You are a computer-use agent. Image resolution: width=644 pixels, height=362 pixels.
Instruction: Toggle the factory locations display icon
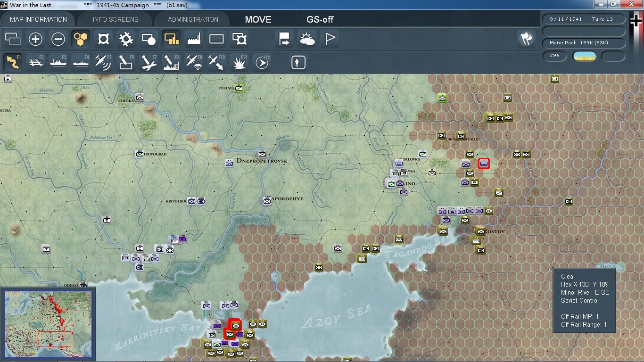[x=194, y=39]
